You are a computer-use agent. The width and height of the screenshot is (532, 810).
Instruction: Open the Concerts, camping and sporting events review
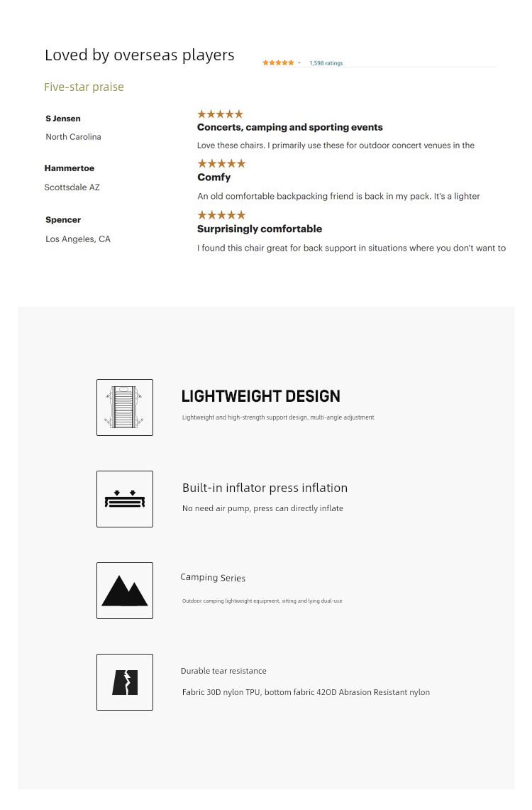click(290, 127)
